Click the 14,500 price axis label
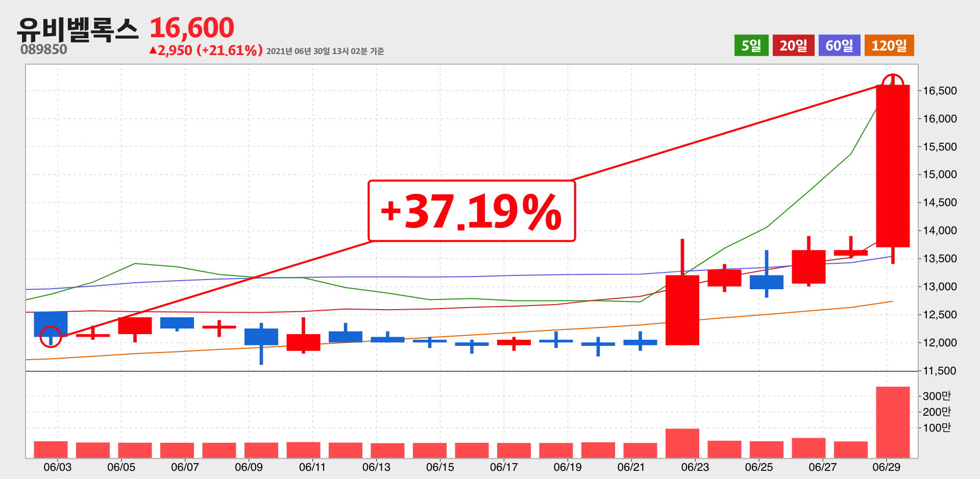980x479 pixels. tap(940, 203)
